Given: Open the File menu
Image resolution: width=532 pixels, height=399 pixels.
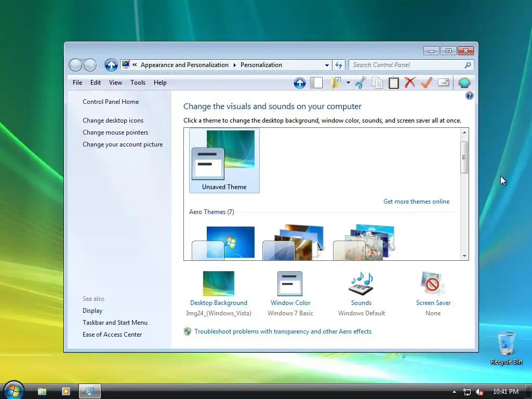Looking at the screenshot, I should pos(77,83).
